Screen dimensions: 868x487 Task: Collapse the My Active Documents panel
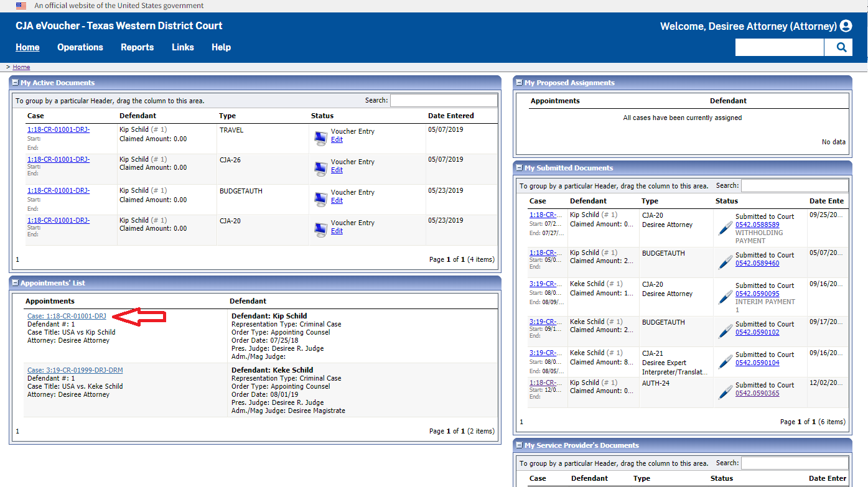16,83
